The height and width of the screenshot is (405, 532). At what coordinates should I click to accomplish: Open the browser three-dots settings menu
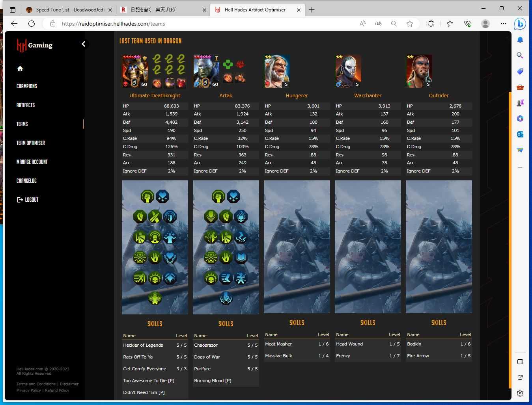[504, 24]
